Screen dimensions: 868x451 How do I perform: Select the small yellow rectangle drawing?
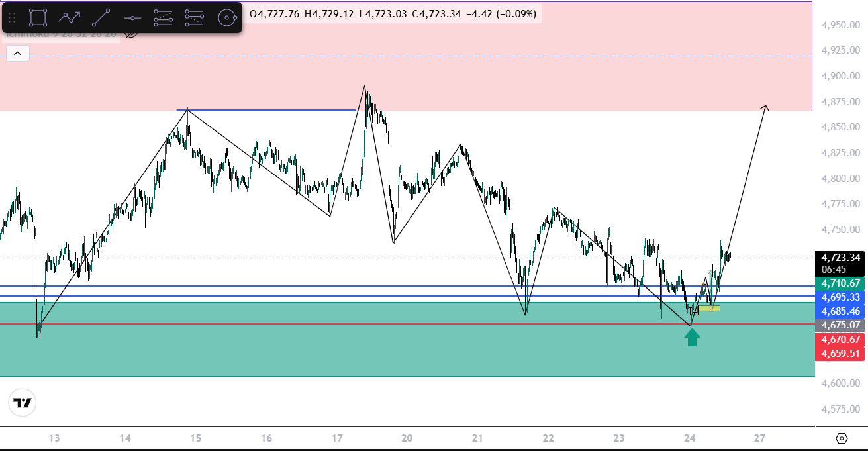(709, 308)
